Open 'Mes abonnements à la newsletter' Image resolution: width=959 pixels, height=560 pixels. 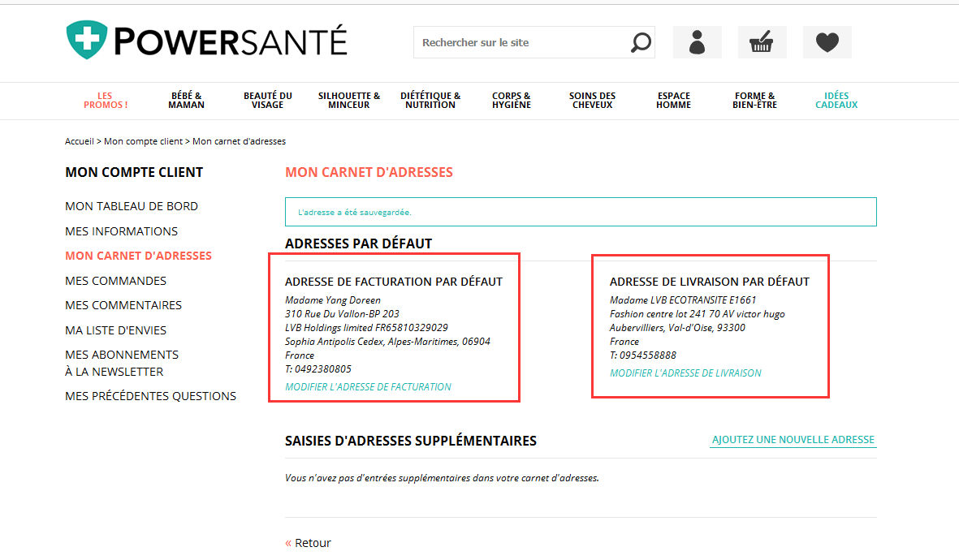122,363
